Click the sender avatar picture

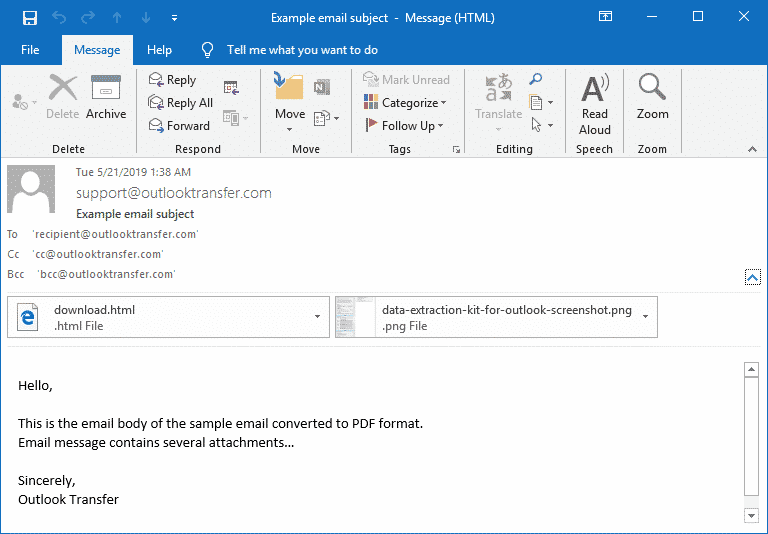[x=31, y=189]
